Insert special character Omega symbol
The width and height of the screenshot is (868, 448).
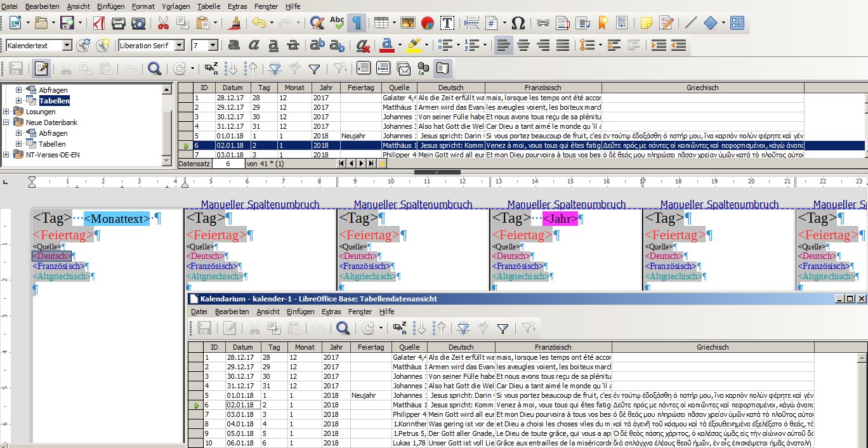[x=518, y=23]
